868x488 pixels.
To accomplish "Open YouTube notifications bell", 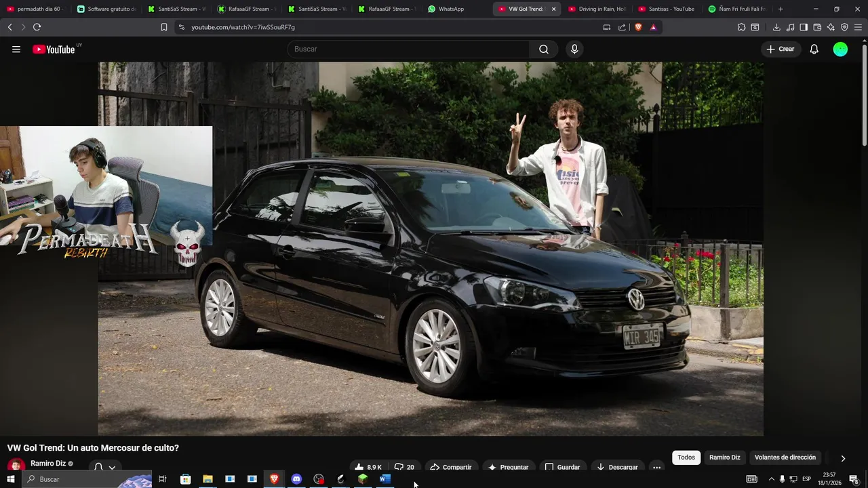I will [x=814, y=49].
